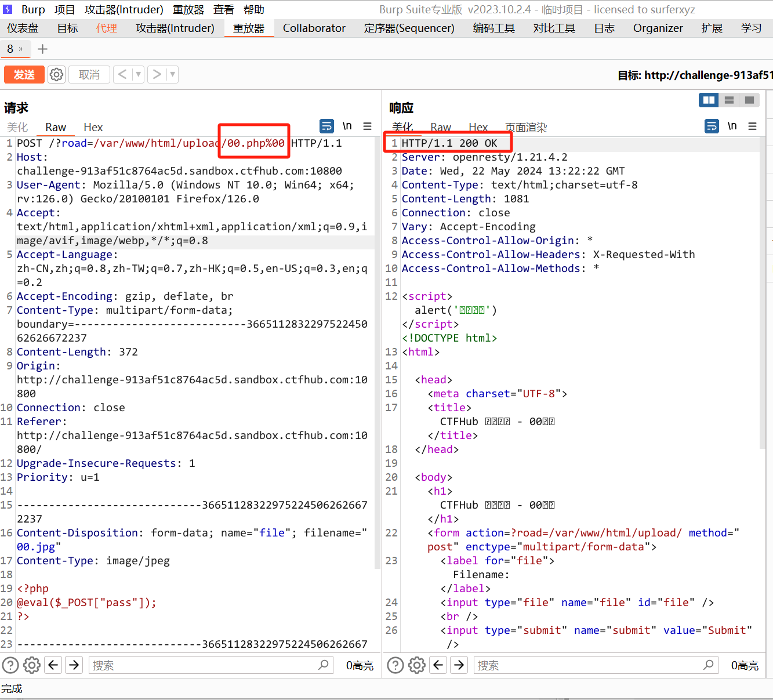Open the 项目 menu
Viewport: 773px width, 700px height.
(x=65, y=10)
